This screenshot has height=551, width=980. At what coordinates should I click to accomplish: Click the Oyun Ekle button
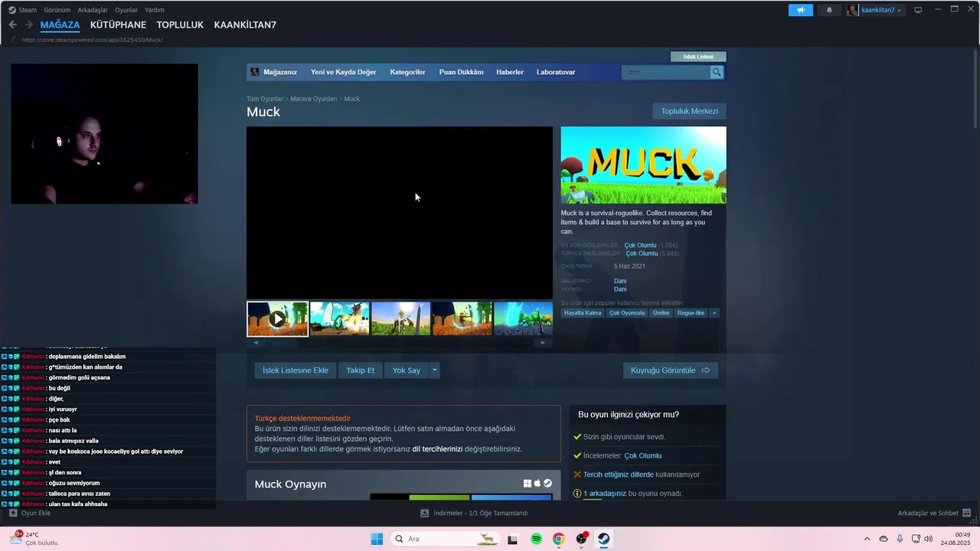[x=30, y=513]
